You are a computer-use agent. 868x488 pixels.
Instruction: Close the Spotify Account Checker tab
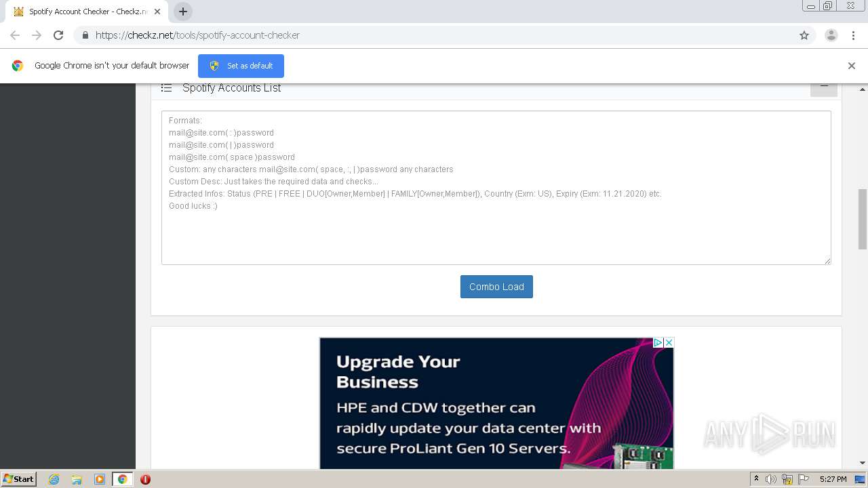(157, 12)
